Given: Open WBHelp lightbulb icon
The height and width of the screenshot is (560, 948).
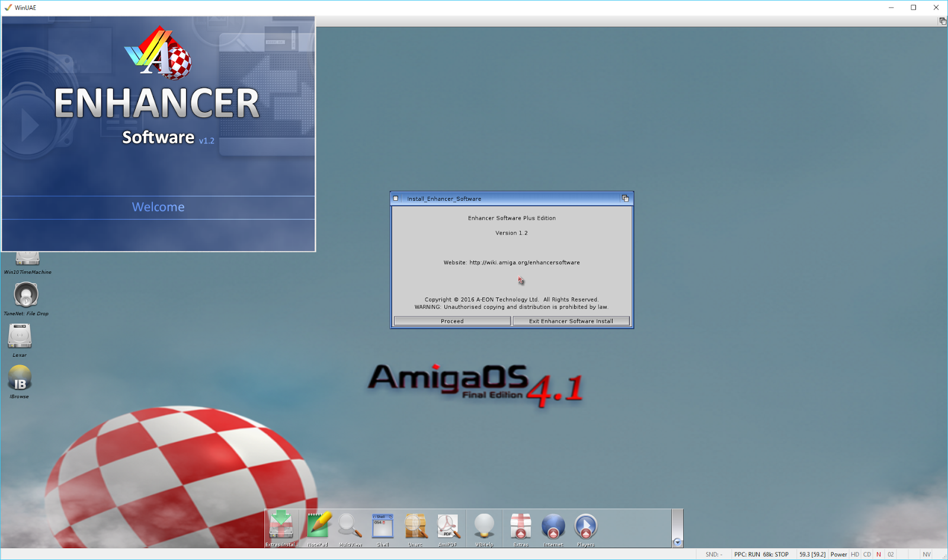Looking at the screenshot, I should pyautogui.click(x=484, y=527).
